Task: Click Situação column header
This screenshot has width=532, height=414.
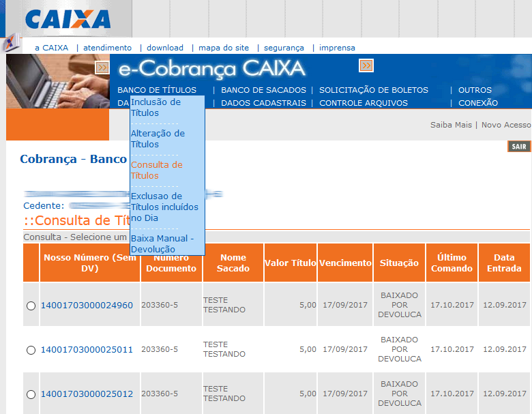Action: pos(399,263)
